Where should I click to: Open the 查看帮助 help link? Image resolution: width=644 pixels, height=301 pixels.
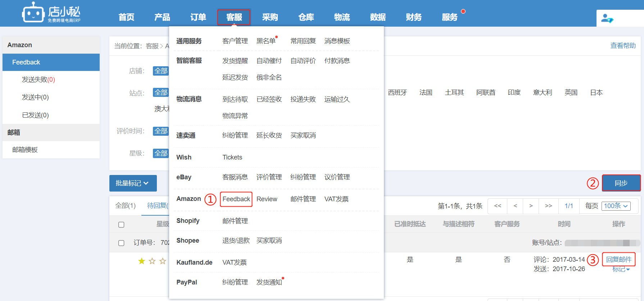click(x=623, y=46)
